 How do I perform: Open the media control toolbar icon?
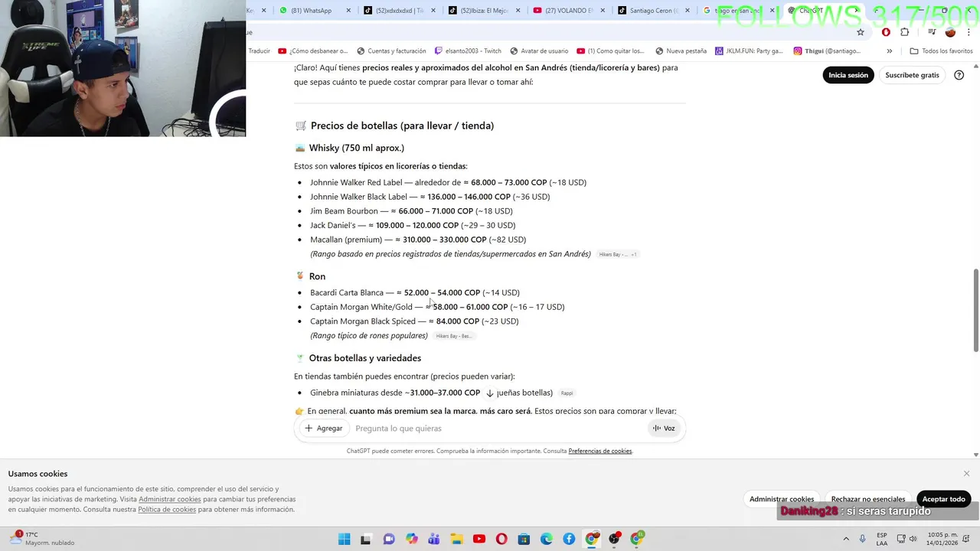pyautogui.click(x=932, y=32)
